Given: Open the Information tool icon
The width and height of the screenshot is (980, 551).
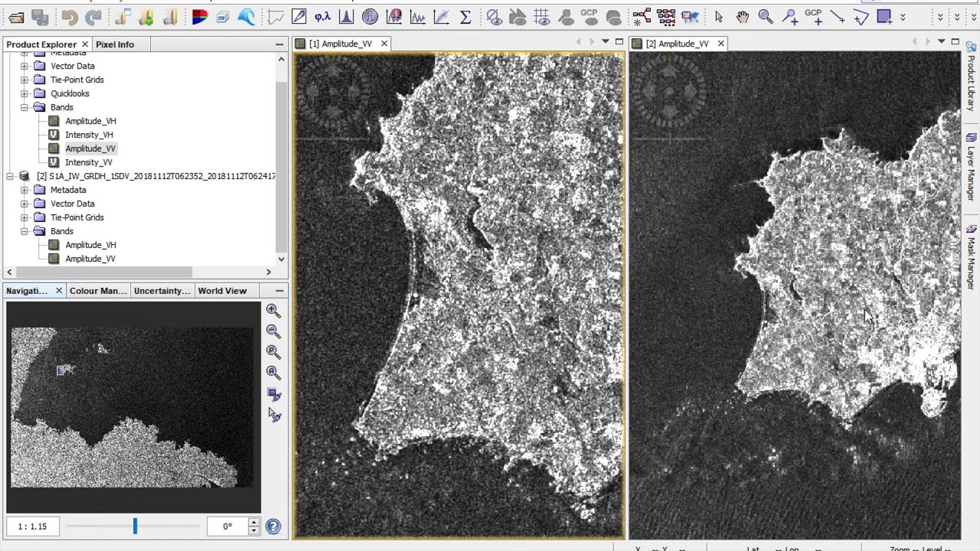Looking at the screenshot, I should tap(370, 16).
